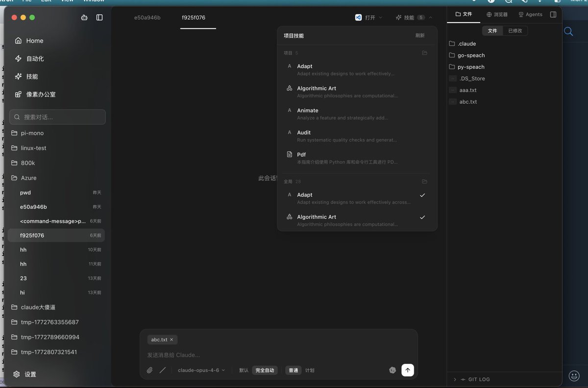588x388 pixels.
Task: Click 刷新 to refresh skills
Action: 420,36
